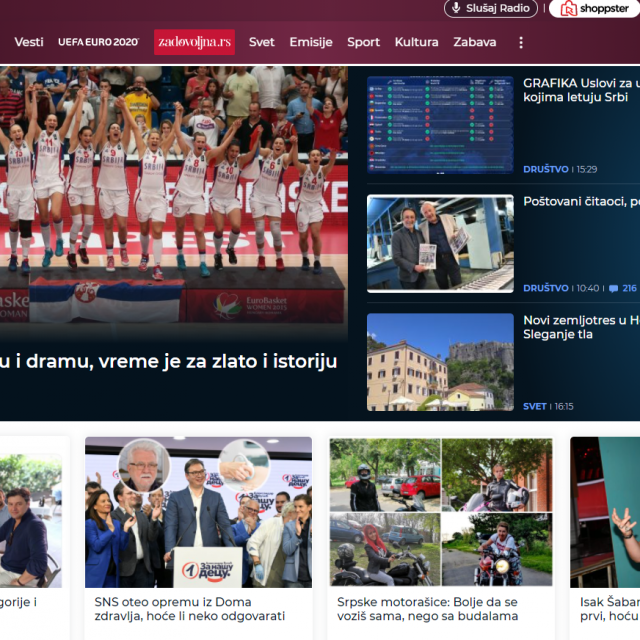The height and width of the screenshot is (640, 640).
Task: Open the building and fortress thumbnail
Action: pos(440,362)
